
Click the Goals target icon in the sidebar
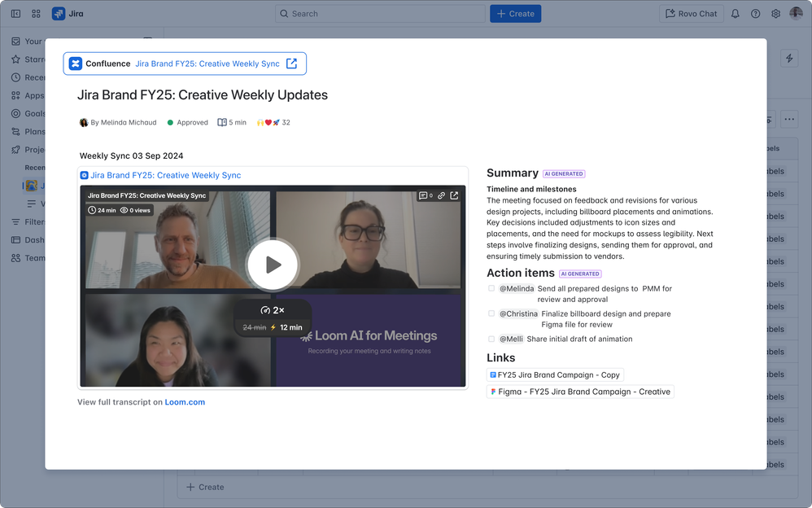pyautogui.click(x=16, y=113)
